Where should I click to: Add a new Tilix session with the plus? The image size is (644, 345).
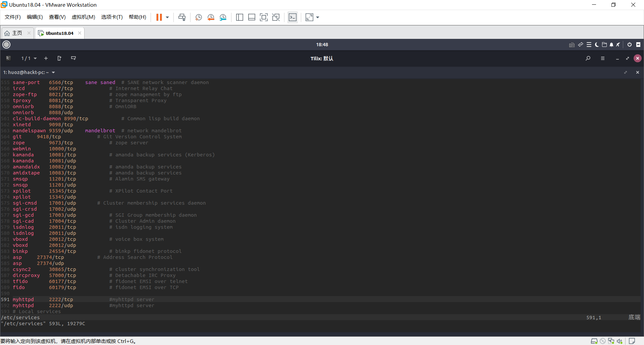(46, 58)
